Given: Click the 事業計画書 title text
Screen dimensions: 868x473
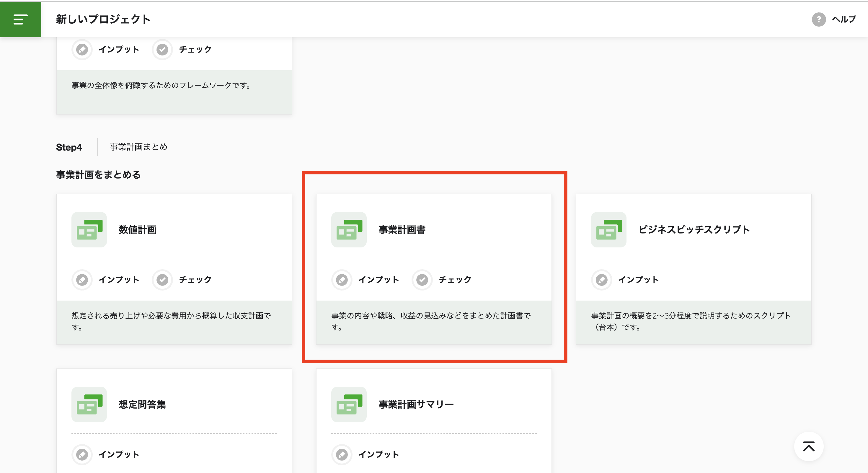Looking at the screenshot, I should pyautogui.click(x=402, y=229).
